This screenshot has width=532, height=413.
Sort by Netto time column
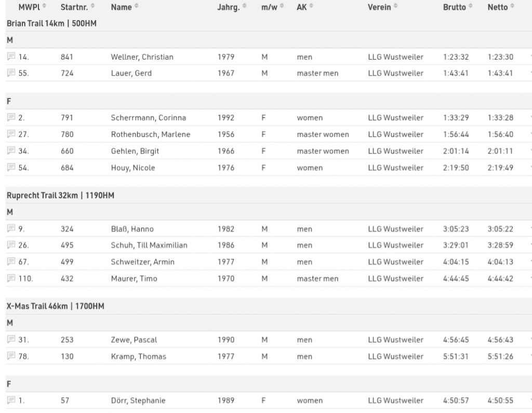pos(512,6)
